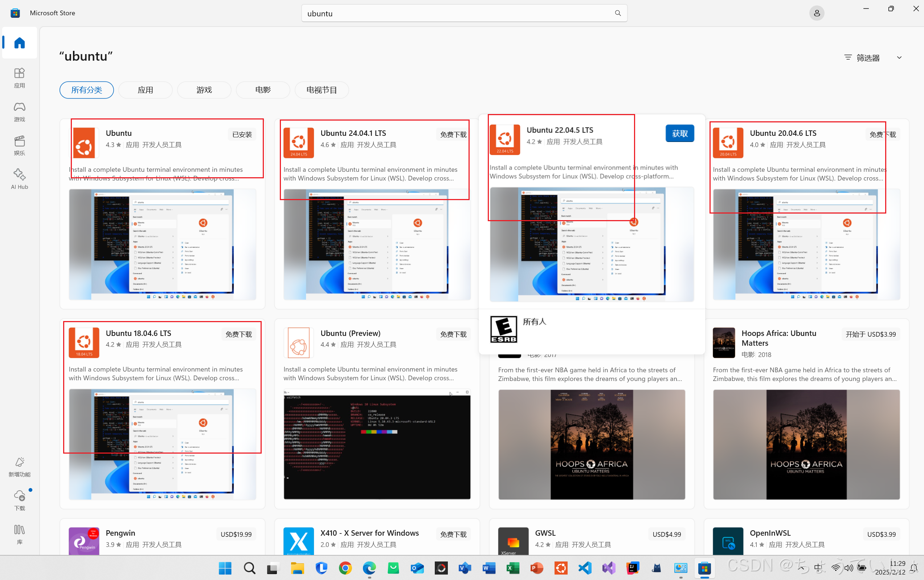Select the 电影 filter tab
This screenshot has height=580, width=924.
click(263, 90)
